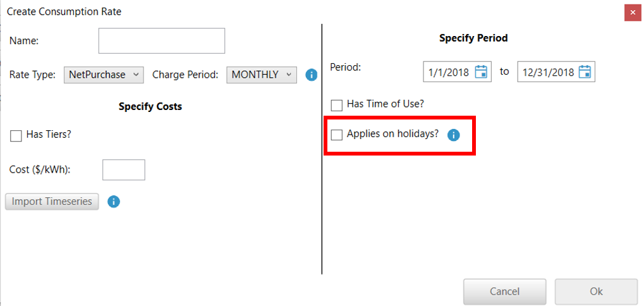
Task: Click the Cancel button
Action: pos(504,291)
